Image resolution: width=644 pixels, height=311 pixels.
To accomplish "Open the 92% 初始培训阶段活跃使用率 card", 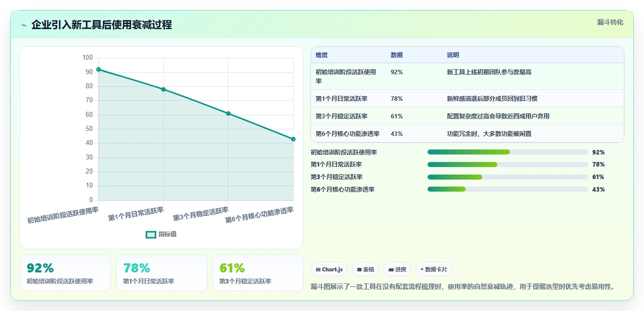I will click(x=65, y=273).
